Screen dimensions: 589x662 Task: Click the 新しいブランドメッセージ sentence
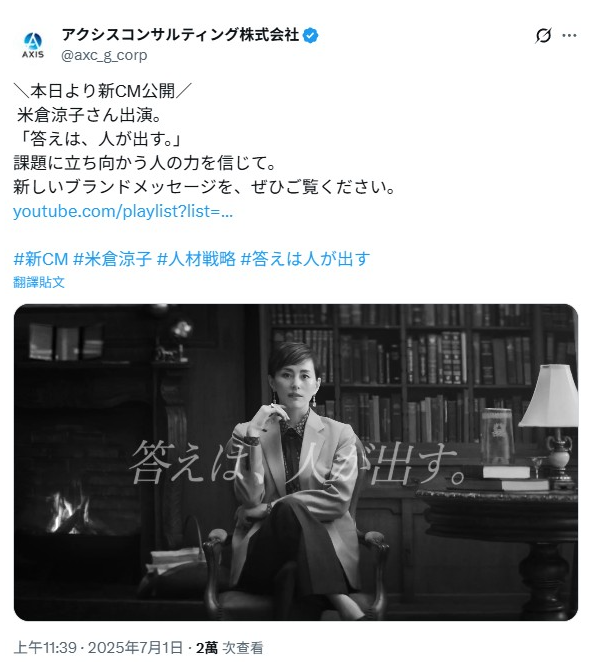pyautogui.click(x=204, y=187)
